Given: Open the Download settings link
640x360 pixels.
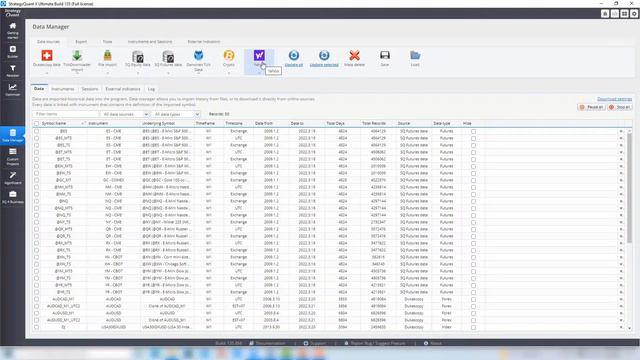Looking at the screenshot, I should tap(614, 99).
